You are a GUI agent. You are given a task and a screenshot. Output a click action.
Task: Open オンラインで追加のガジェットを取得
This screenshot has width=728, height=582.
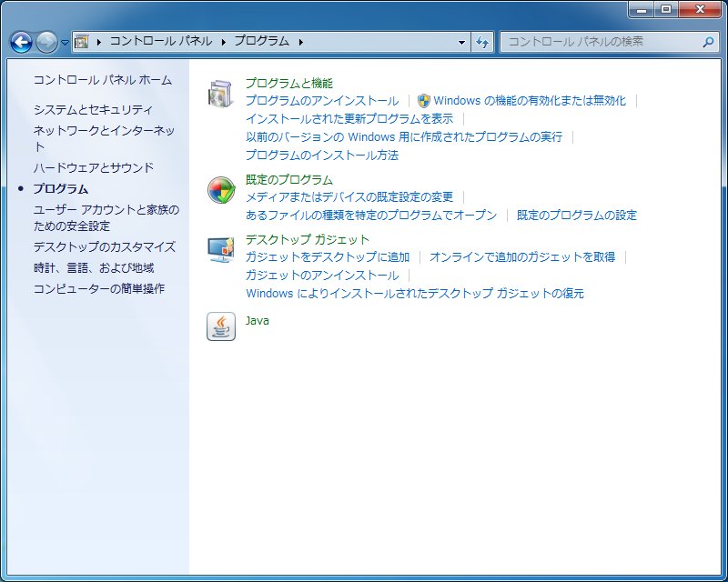tap(522, 257)
